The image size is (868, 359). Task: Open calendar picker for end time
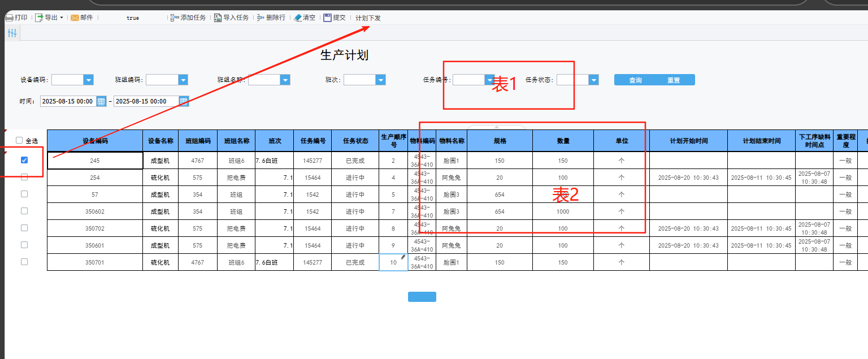point(184,101)
